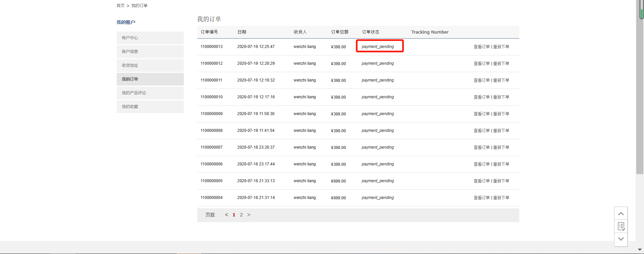Go to next page arrow in pagination
Viewport: 644px width, 254px height.
point(249,215)
